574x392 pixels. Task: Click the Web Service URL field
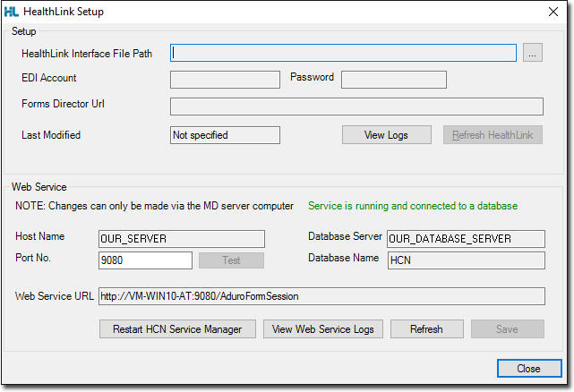(x=321, y=296)
